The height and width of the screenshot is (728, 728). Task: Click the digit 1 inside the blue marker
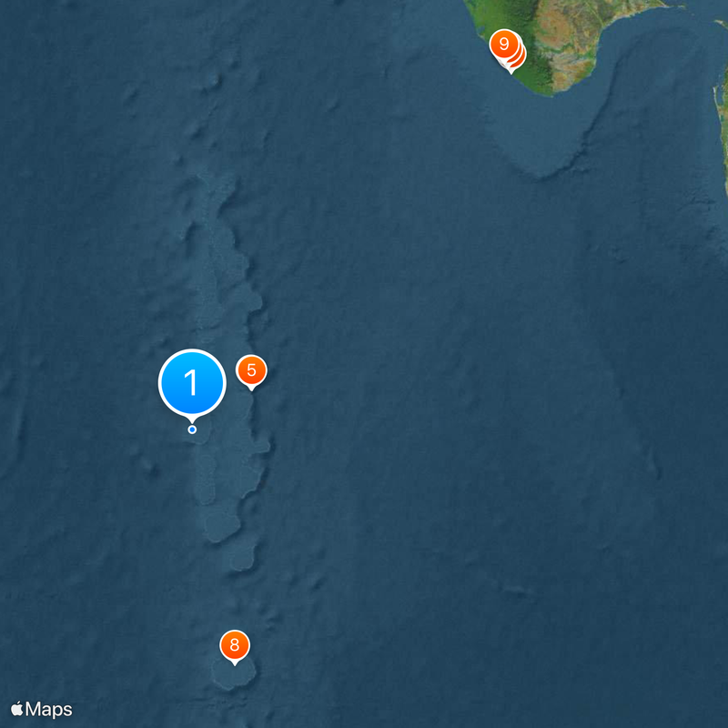coord(191,382)
